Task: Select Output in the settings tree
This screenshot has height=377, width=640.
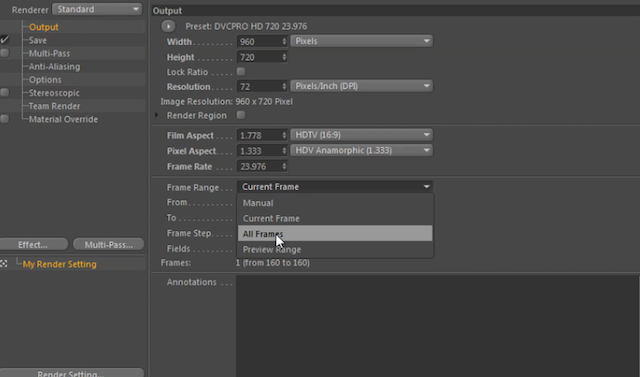Action: pos(43,27)
